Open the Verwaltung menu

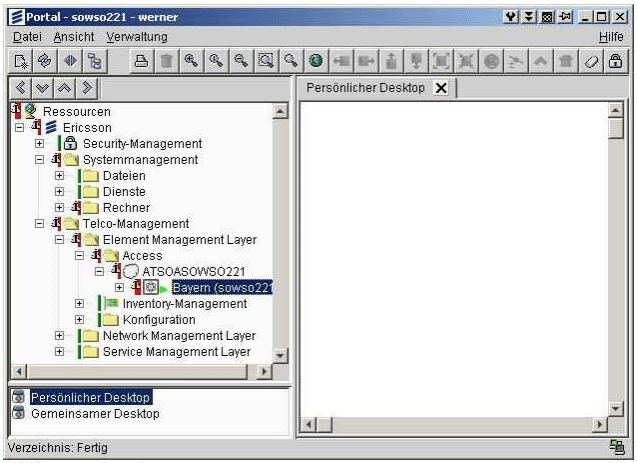[x=137, y=36]
